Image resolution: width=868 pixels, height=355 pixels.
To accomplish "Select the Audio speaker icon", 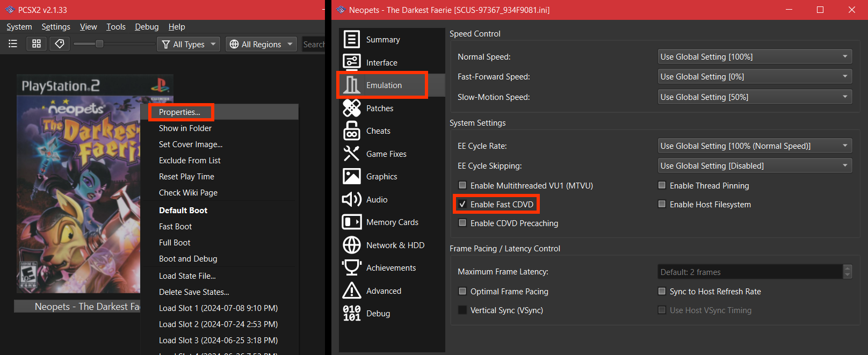I will point(352,199).
